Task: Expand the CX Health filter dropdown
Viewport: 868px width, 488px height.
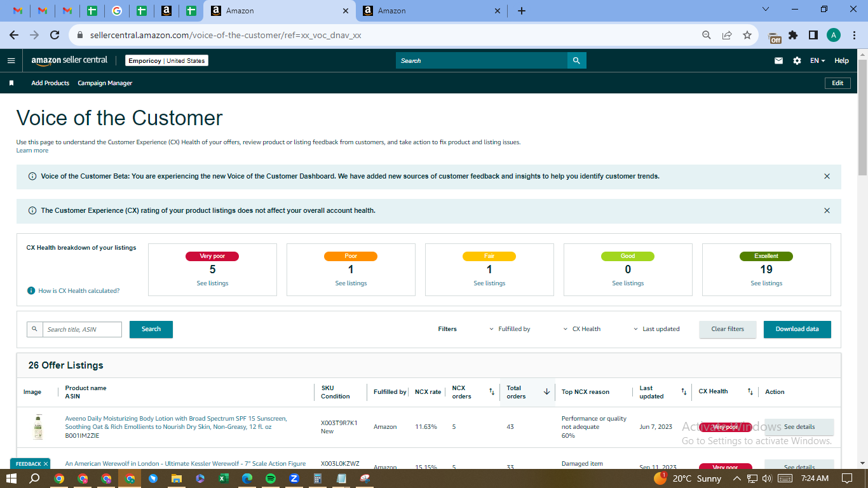Action: [581, 329]
